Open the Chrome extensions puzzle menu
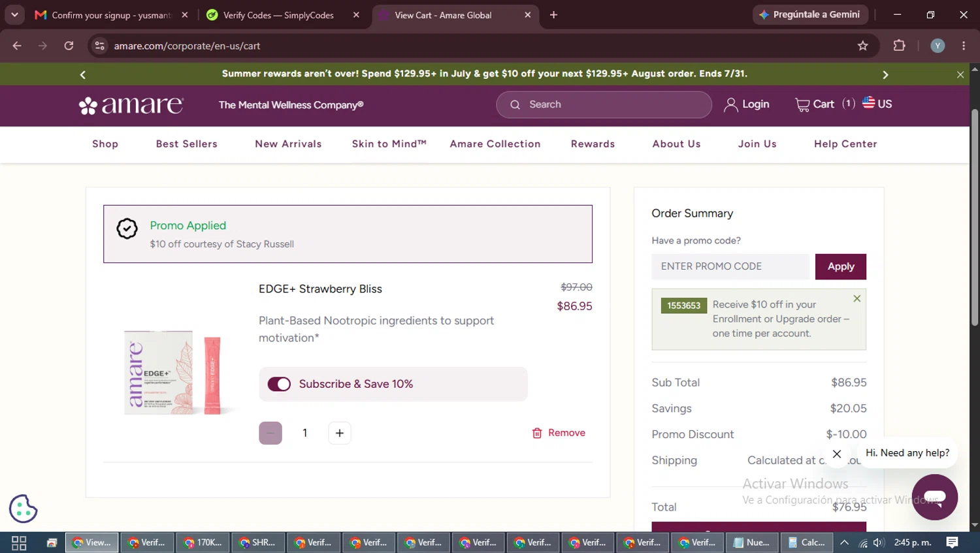Image resolution: width=980 pixels, height=553 pixels. [900, 46]
